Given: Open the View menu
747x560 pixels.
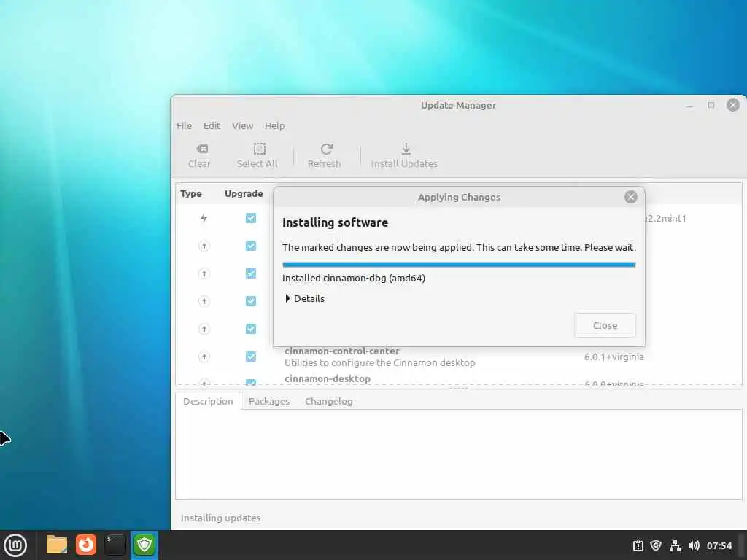Looking at the screenshot, I should point(242,125).
